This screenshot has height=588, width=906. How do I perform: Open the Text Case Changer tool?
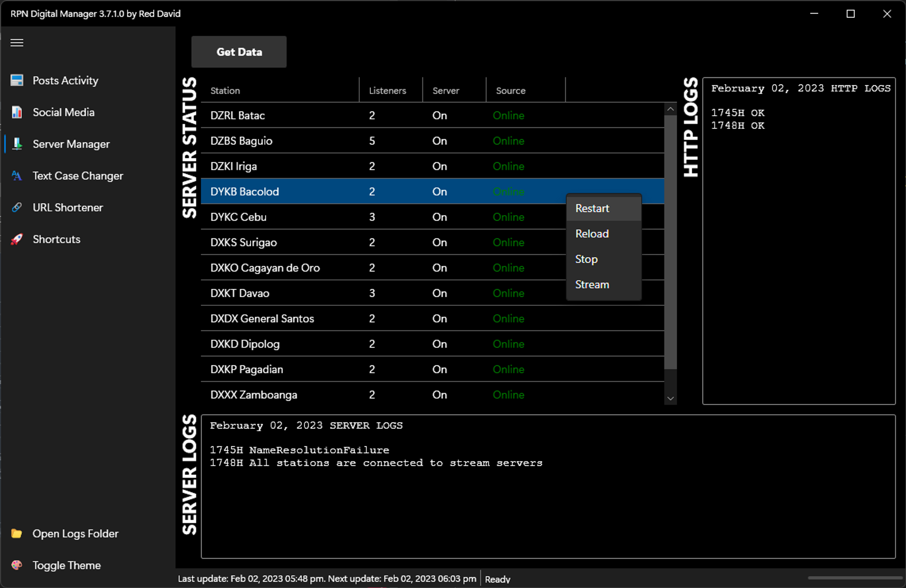tap(78, 176)
